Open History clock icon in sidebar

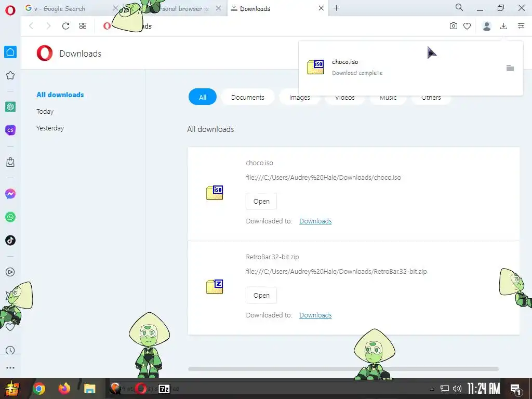10,350
